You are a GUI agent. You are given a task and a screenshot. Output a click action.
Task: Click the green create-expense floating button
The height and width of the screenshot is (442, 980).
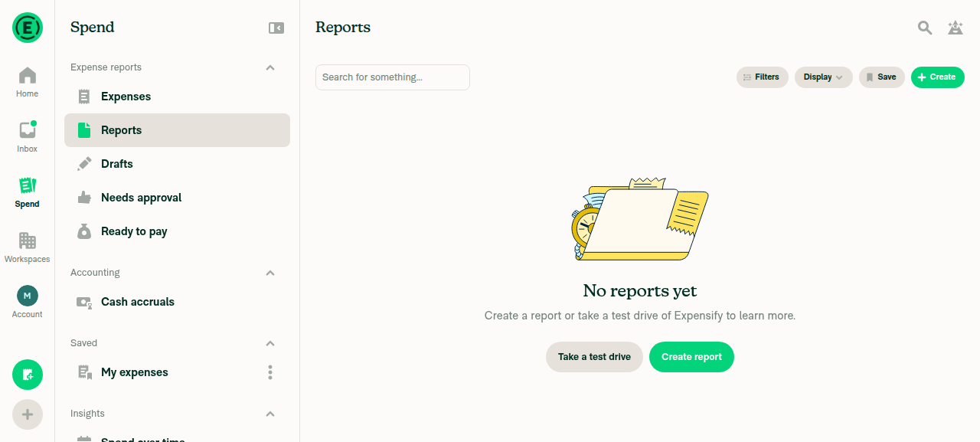point(28,375)
